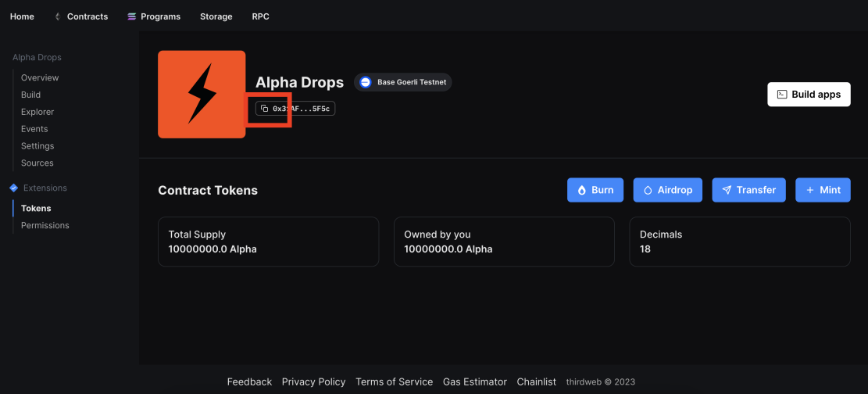Viewport: 868px width, 394px height.
Task: Open RPC in the top navigation
Action: click(261, 16)
